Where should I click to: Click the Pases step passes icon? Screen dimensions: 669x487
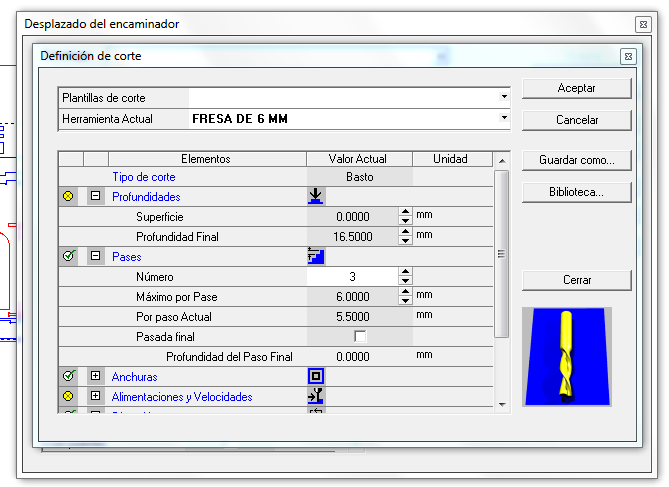pos(316,256)
